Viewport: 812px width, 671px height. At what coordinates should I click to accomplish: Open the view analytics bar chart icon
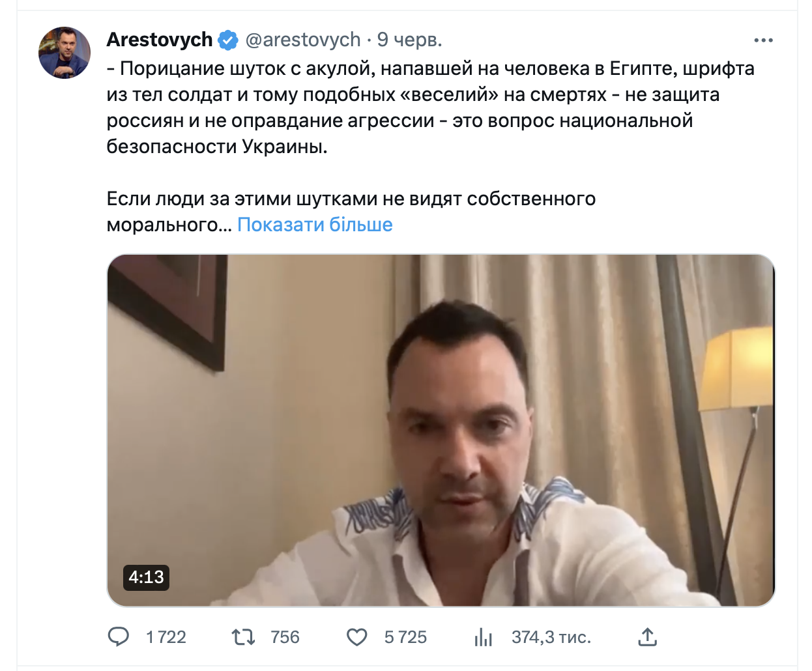[483, 636]
